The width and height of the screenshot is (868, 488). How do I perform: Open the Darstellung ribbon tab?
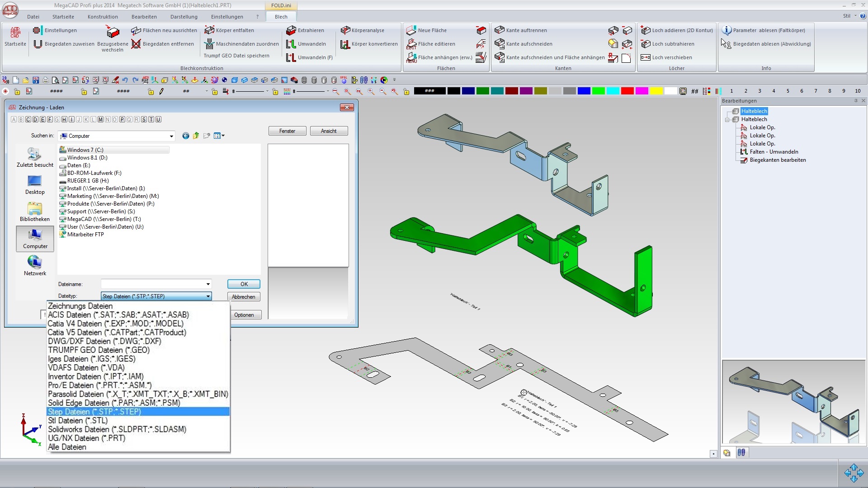[x=184, y=17]
